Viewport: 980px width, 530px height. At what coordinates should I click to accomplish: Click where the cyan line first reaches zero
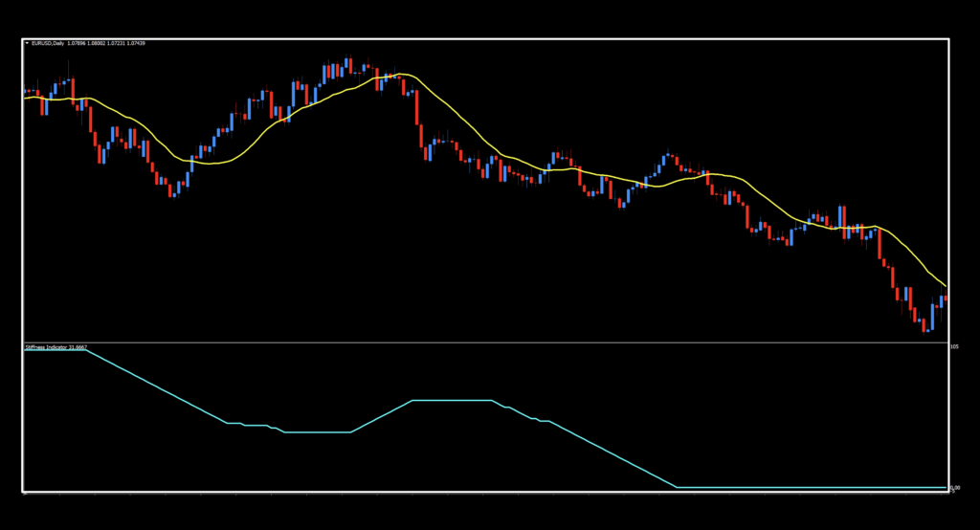click(x=678, y=487)
